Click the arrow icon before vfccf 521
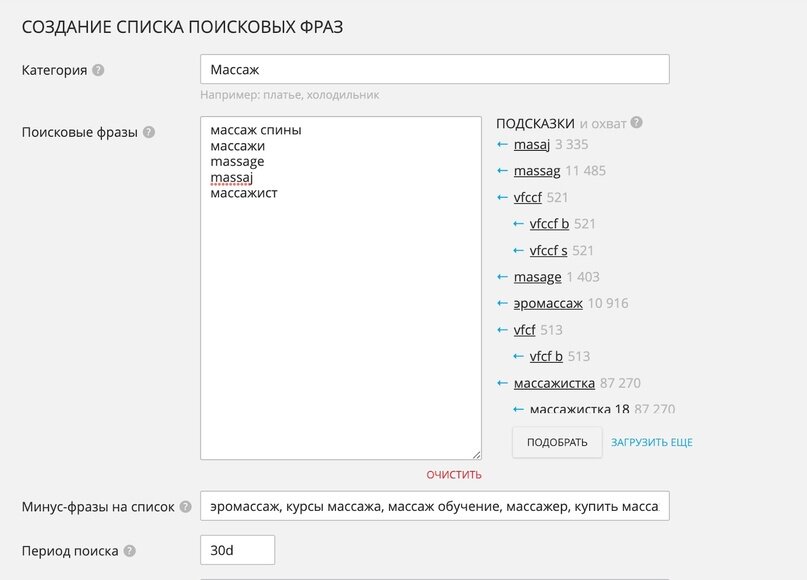 point(503,198)
